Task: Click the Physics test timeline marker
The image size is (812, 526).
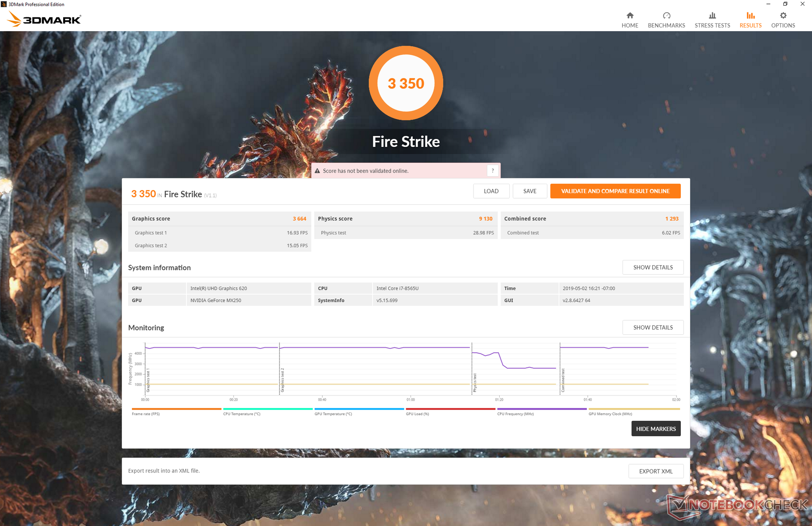Action: click(475, 383)
